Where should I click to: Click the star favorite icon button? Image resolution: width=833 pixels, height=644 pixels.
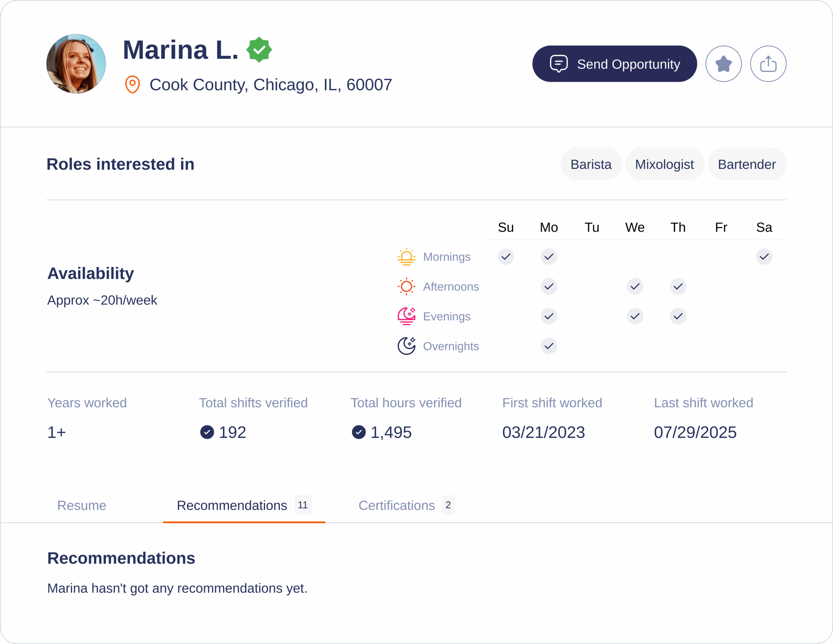[x=723, y=64]
